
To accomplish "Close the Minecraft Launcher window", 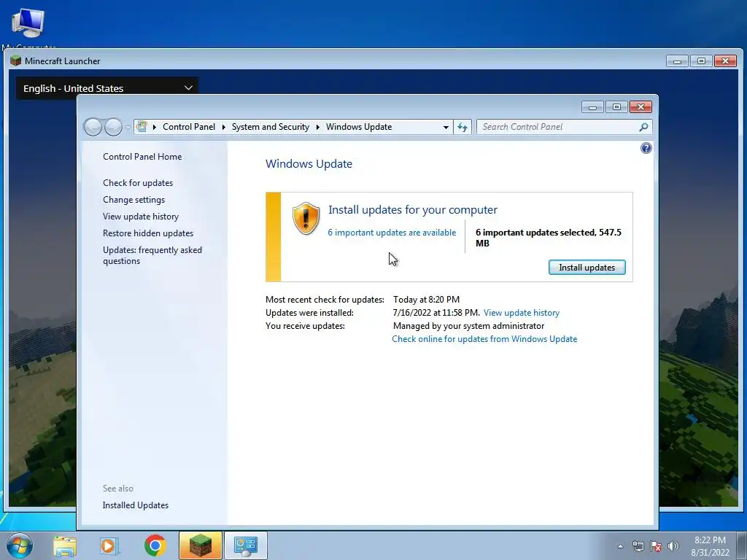I will coord(725,61).
